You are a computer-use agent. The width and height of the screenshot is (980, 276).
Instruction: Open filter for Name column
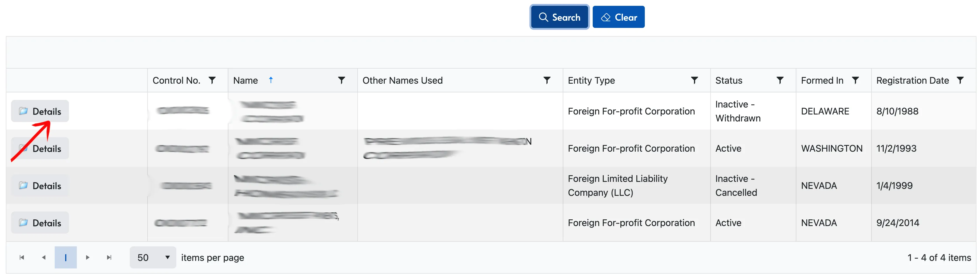(341, 80)
